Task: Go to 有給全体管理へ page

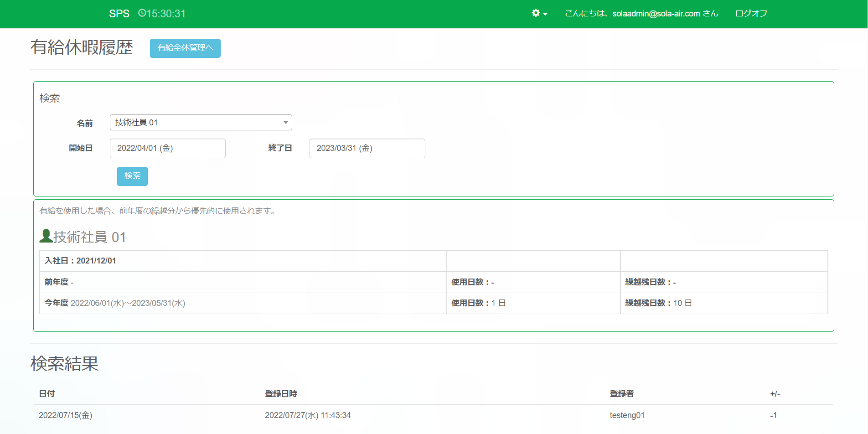Action: coord(185,48)
